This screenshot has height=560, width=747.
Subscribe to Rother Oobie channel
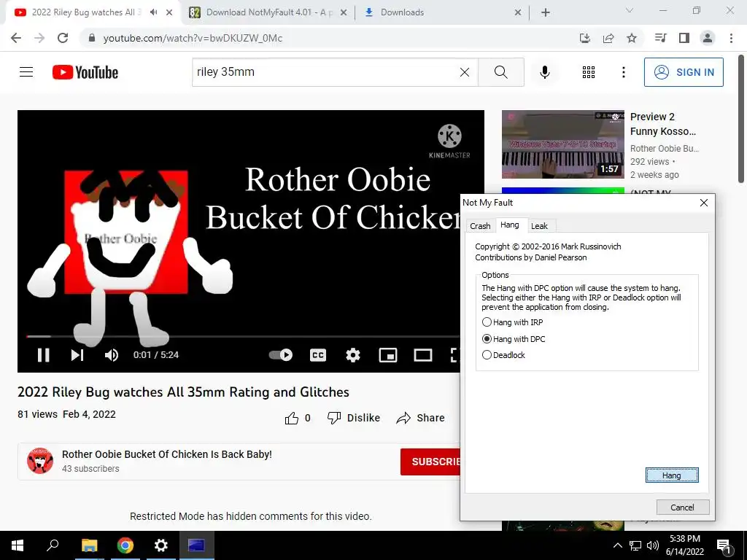click(x=430, y=462)
